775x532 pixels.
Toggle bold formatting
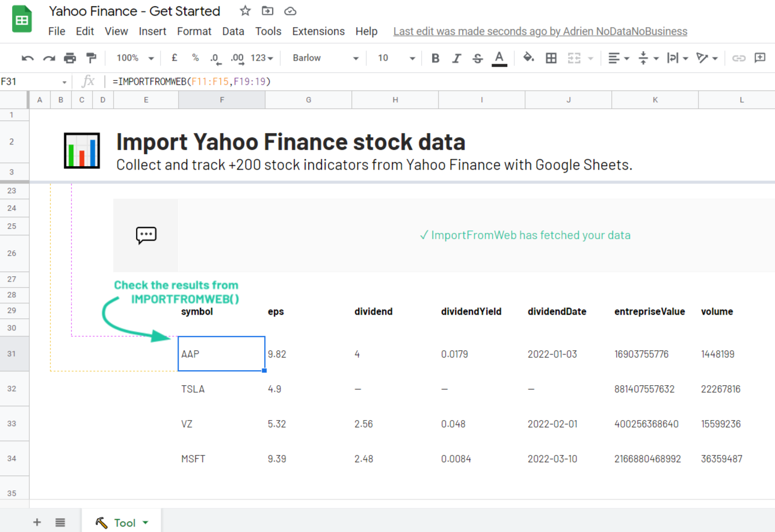436,58
